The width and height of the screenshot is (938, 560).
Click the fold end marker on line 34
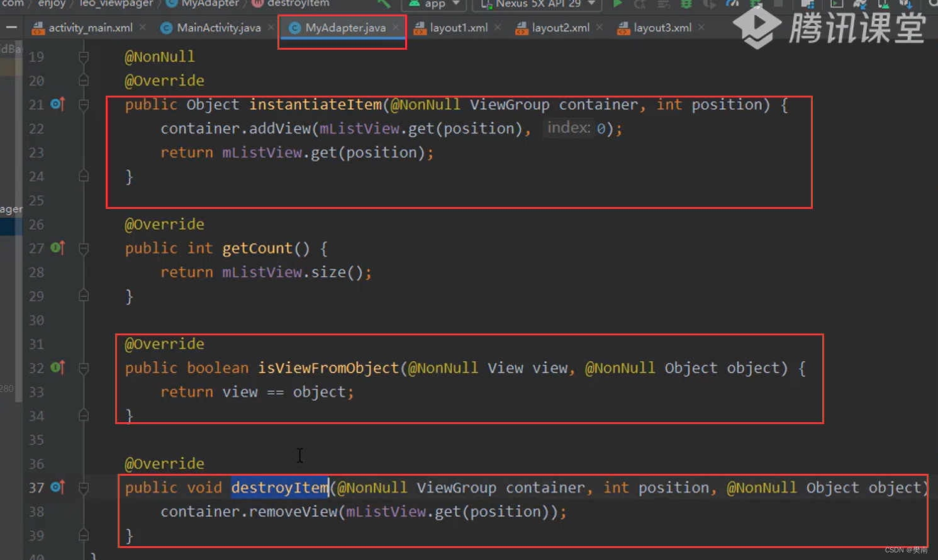click(x=83, y=415)
